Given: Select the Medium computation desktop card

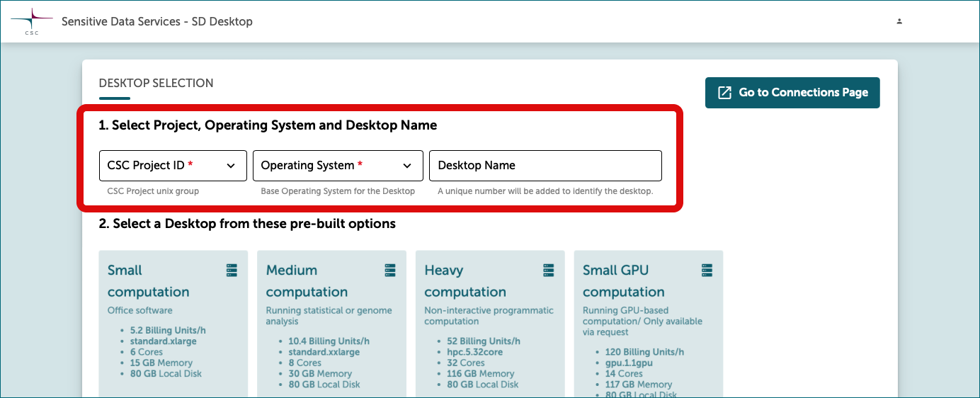Looking at the screenshot, I should tap(332, 324).
